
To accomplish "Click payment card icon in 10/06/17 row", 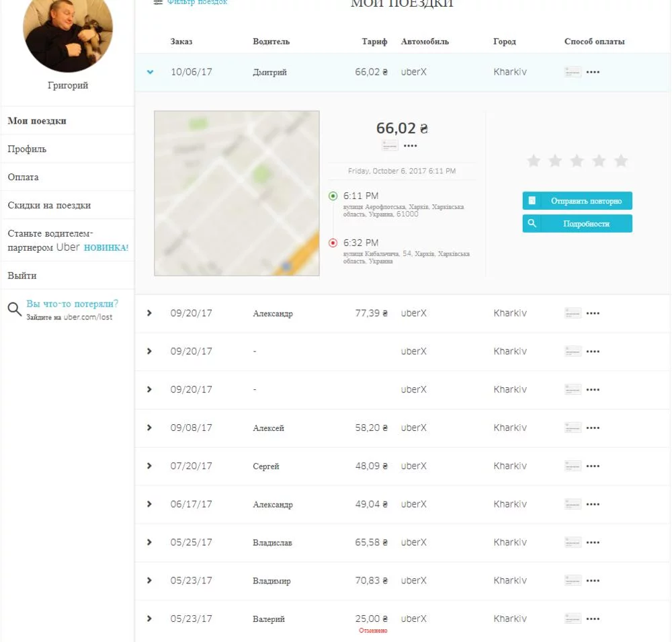I will pos(573,72).
